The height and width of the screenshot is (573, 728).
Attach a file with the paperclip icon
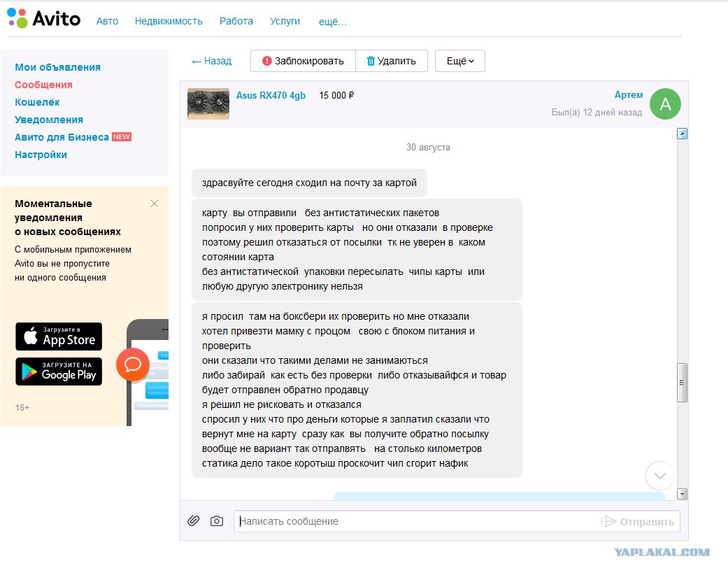[x=194, y=521]
